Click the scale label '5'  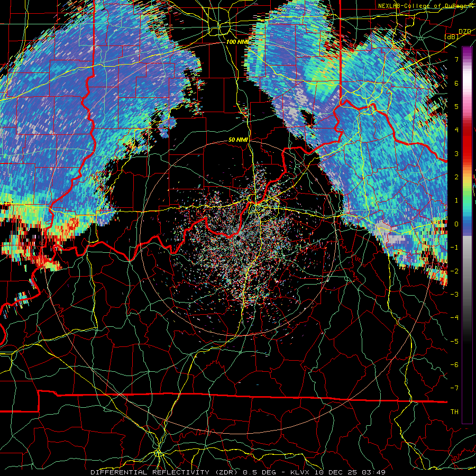coord(456,106)
